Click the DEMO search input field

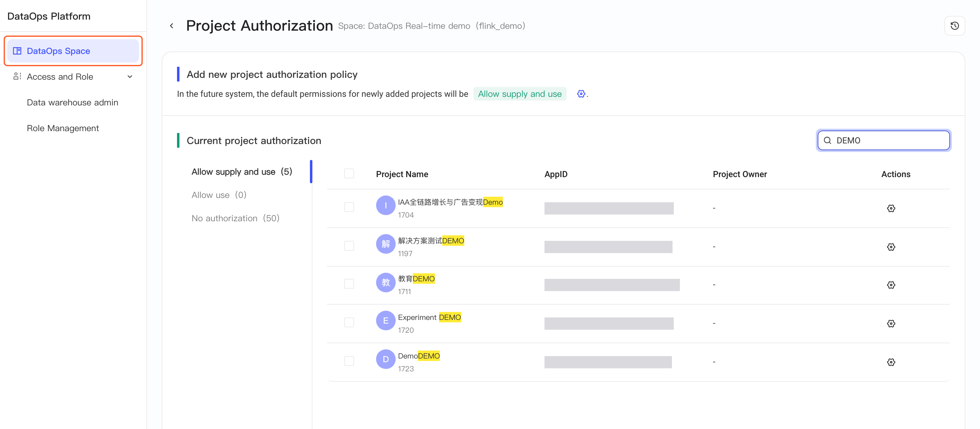click(x=883, y=140)
